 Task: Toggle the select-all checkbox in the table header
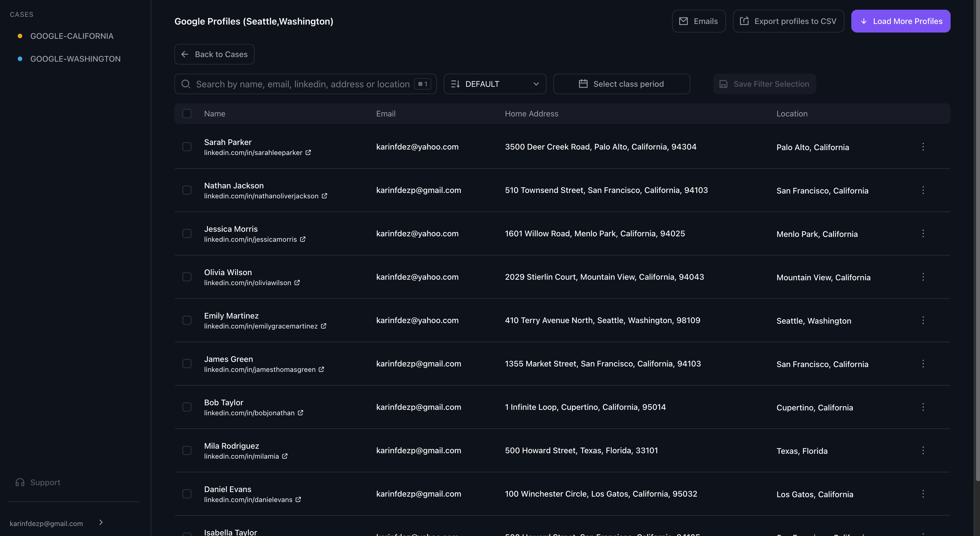(187, 113)
